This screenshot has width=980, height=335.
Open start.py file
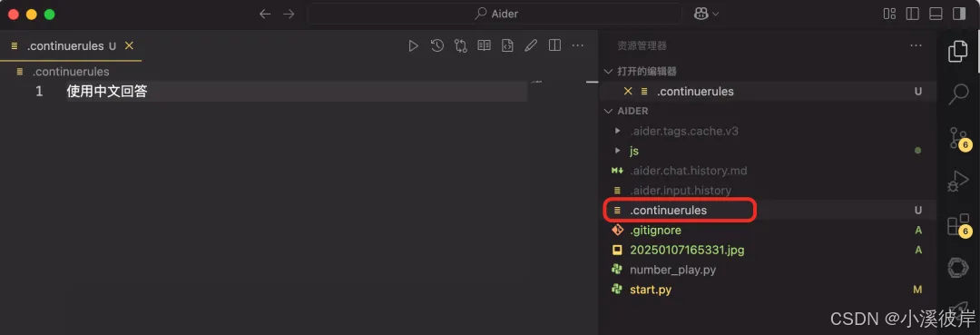(x=650, y=290)
